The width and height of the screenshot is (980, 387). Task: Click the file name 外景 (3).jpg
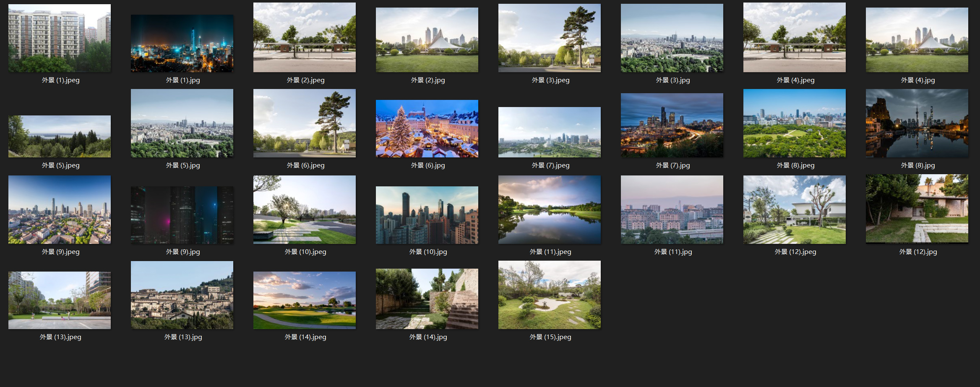pyautogui.click(x=673, y=80)
